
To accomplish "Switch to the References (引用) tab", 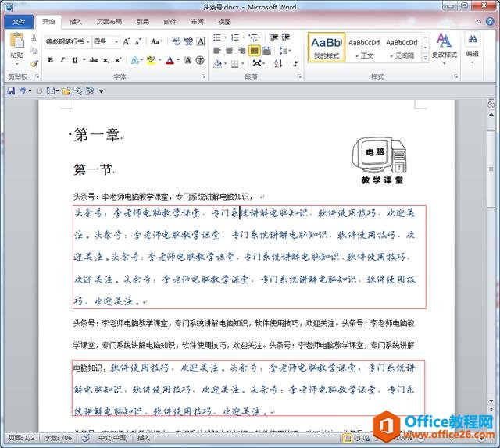I will (x=142, y=22).
